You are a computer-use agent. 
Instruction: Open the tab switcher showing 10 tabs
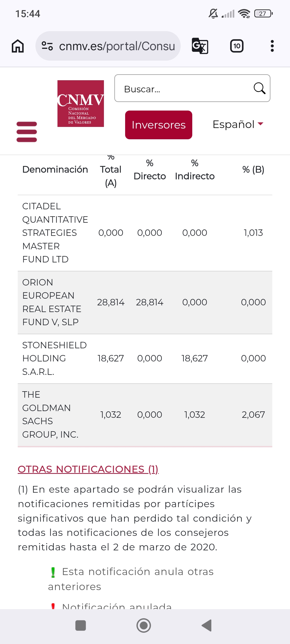(x=237, y=46)
